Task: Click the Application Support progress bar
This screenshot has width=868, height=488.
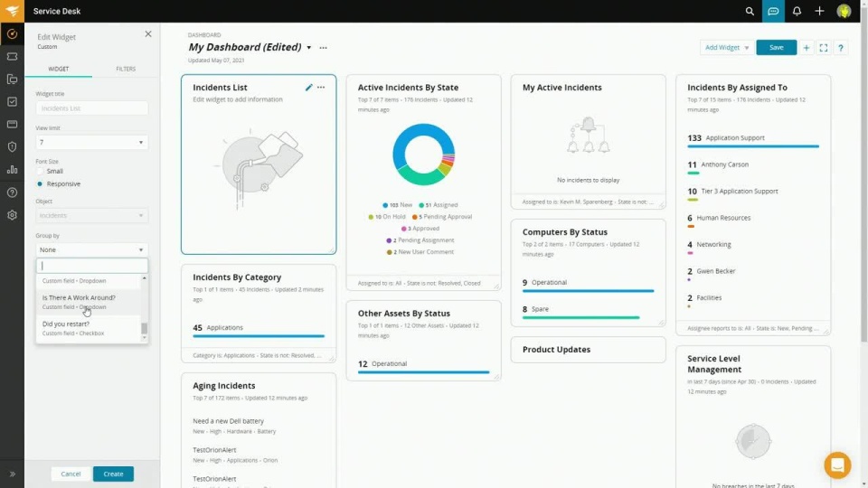Action: click(x=753, y=146)
